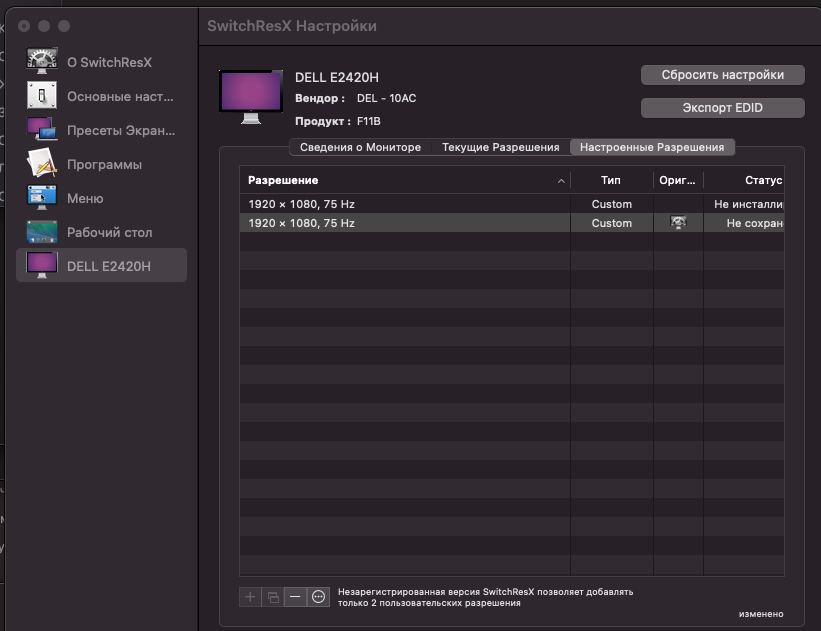Click the Тип column header
821x631 pixels.
click(x=611, y=180)
